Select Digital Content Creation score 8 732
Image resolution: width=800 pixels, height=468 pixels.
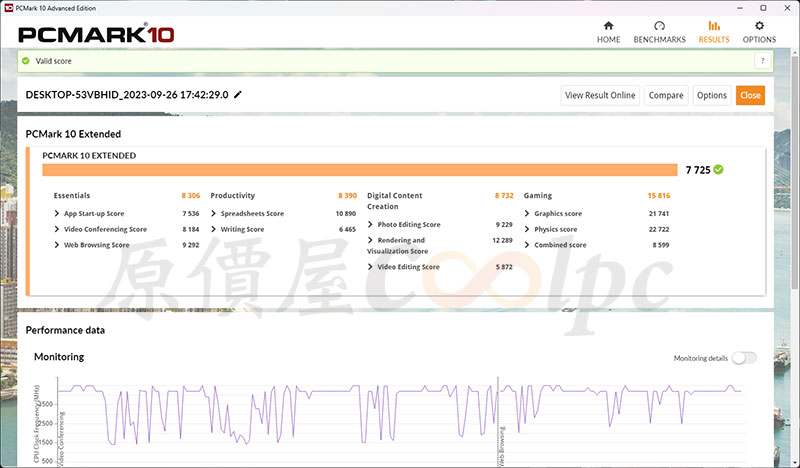[x=504, y=195]
